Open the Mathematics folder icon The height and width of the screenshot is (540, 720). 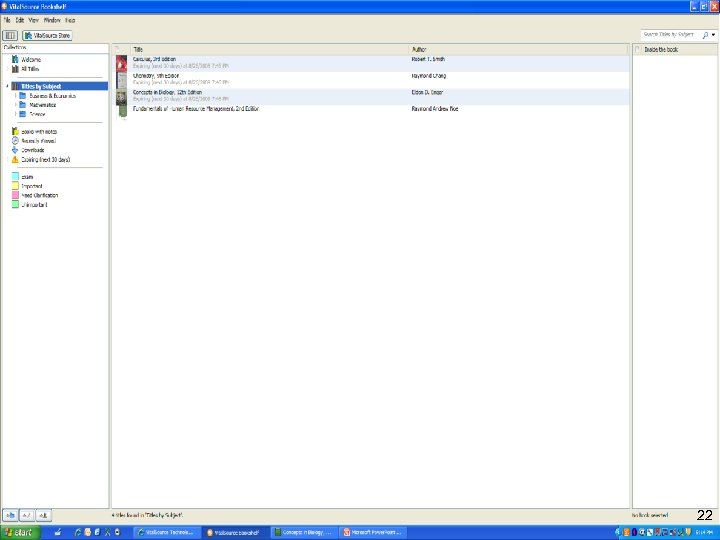tap(22, 105)
